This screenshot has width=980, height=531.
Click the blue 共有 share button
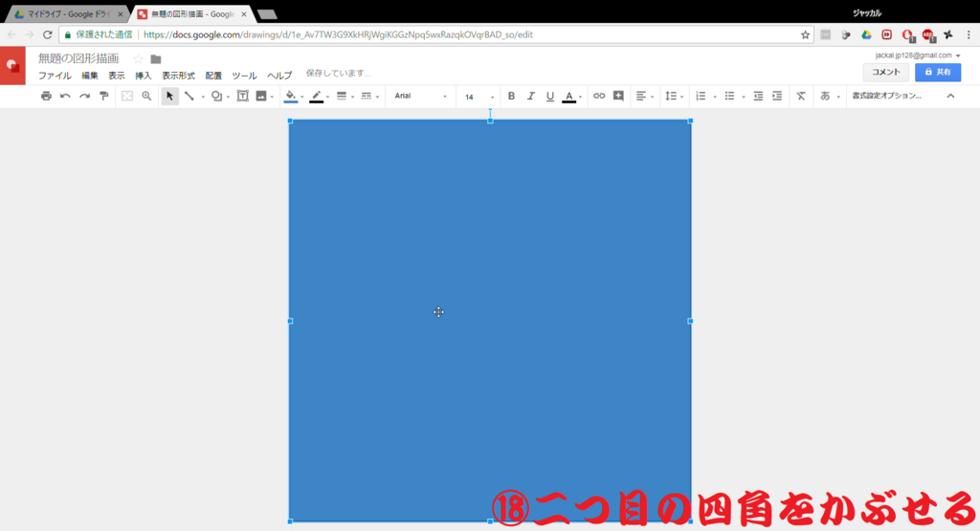click(938, 72)
